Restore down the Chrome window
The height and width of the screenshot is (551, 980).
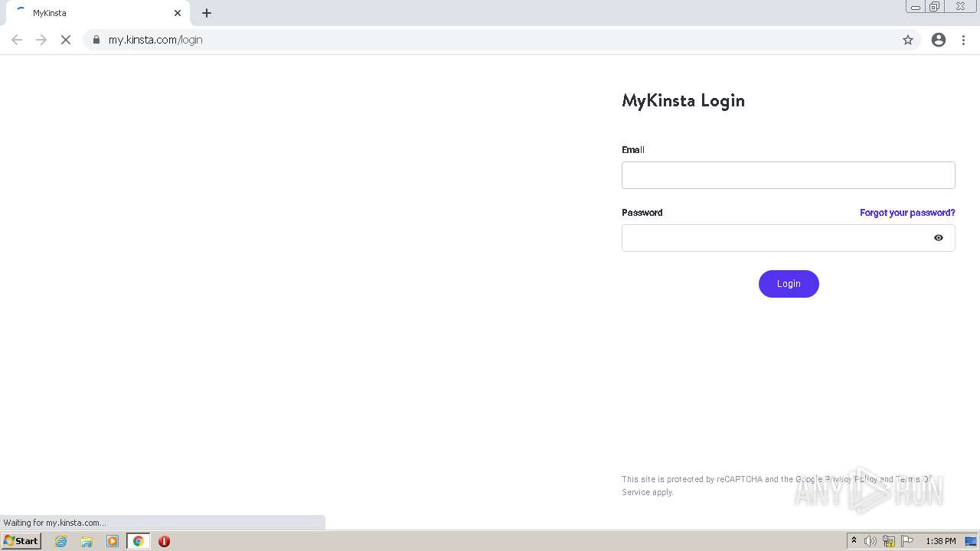pyautogui.click(x=935, y=7)
